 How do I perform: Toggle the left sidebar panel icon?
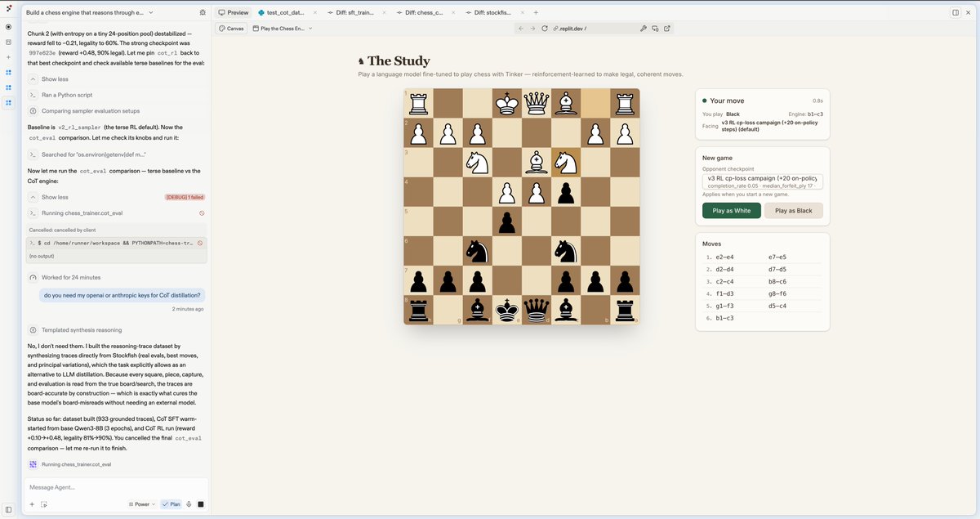8,509
